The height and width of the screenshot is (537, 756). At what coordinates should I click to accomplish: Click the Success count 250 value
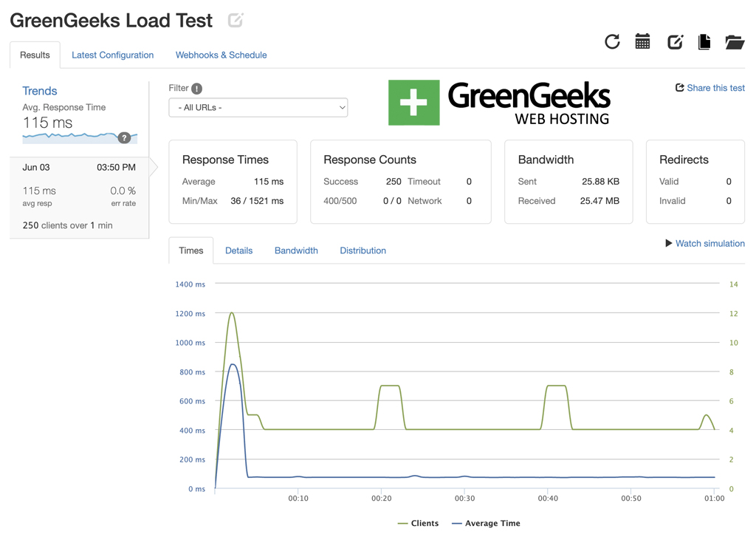click(x=394, y=182)
